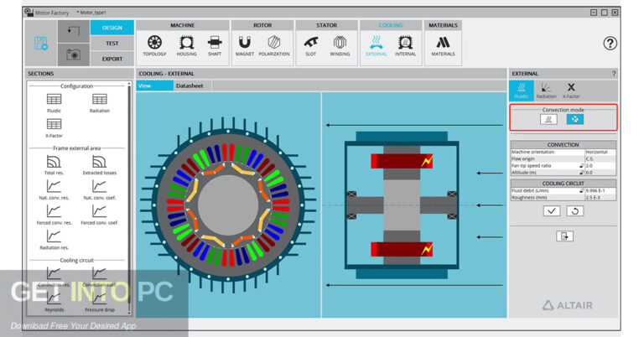Click the save project icon
This screenshot has width=644, height=337.
click(40, 43)
